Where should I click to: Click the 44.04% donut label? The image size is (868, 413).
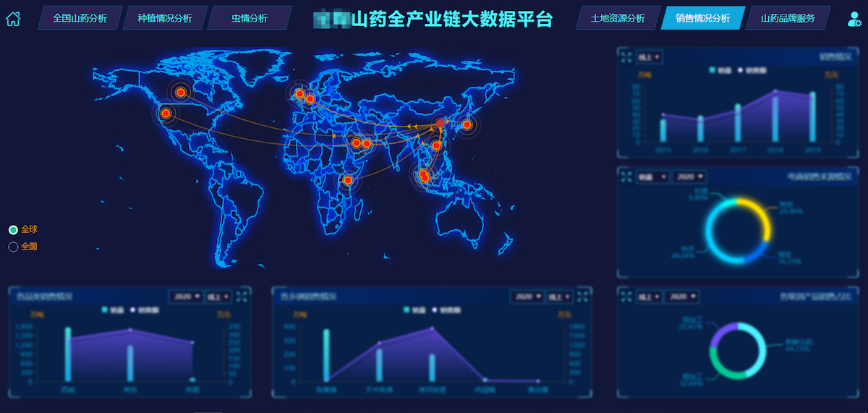(x=684, y=255)
